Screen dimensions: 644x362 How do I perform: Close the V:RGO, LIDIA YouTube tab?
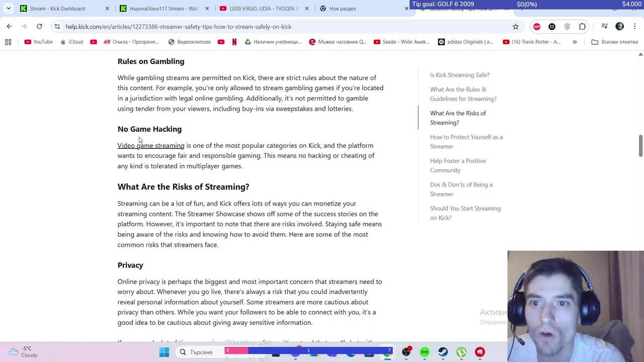point(306,9)
